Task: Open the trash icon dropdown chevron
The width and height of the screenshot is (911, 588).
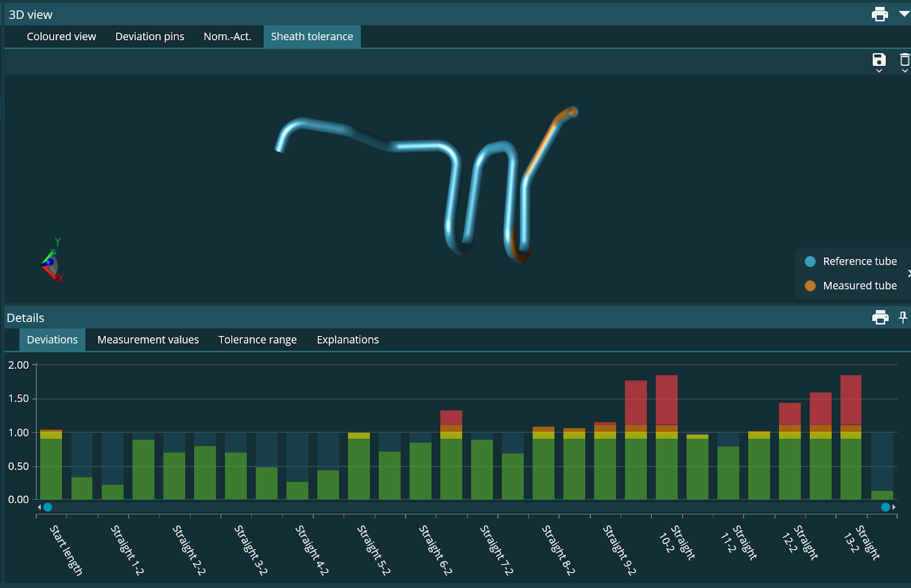Action: (905, 71)
